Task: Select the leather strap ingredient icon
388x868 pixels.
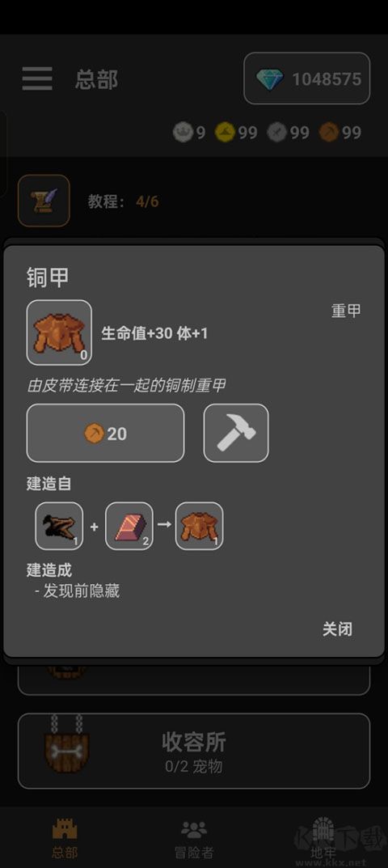Action: click(59, 526)
